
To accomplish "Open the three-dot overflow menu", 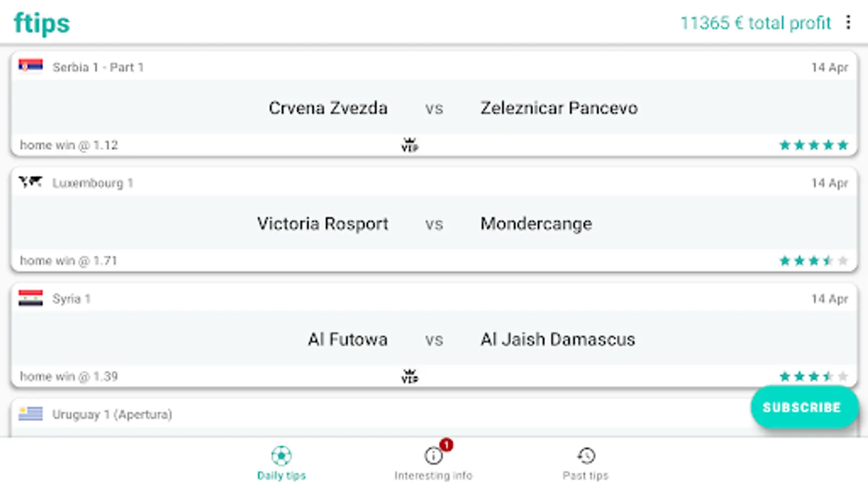I will click(x=848, y=22).
